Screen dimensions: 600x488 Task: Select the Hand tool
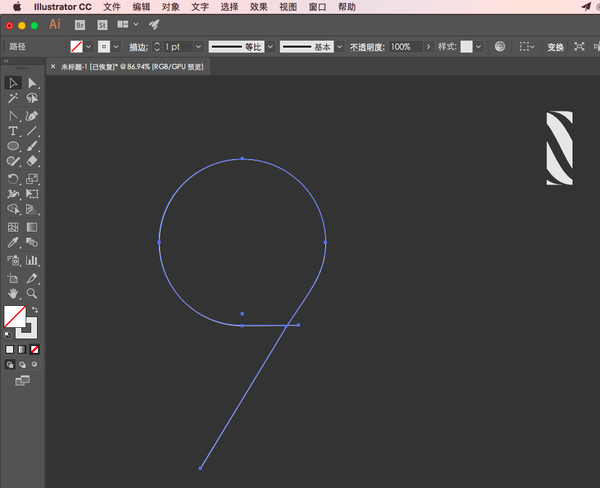click(x=13, y=294)
